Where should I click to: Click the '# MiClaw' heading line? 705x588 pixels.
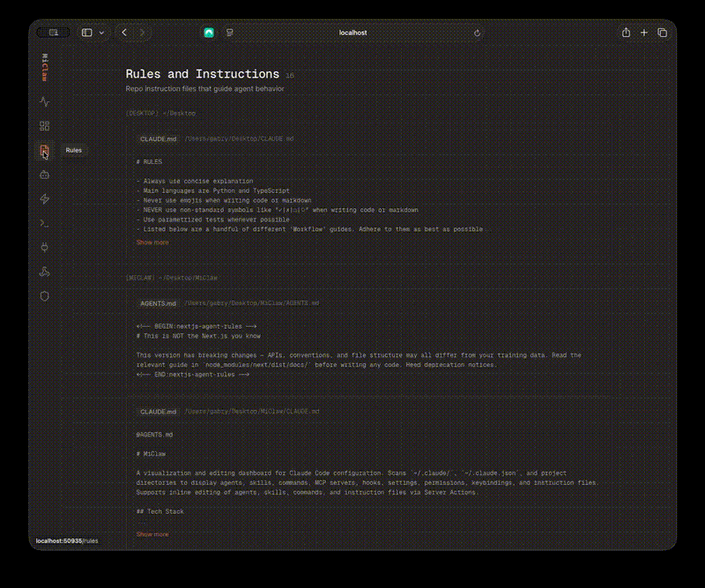pyautogui.click(x=151, y=454)
